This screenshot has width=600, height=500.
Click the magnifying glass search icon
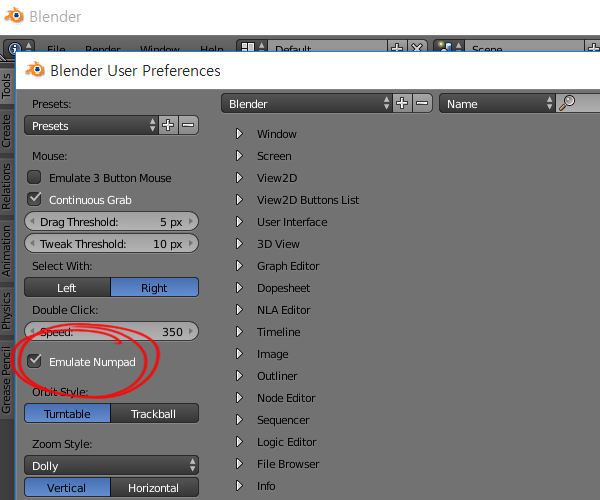tap(567, 103)
